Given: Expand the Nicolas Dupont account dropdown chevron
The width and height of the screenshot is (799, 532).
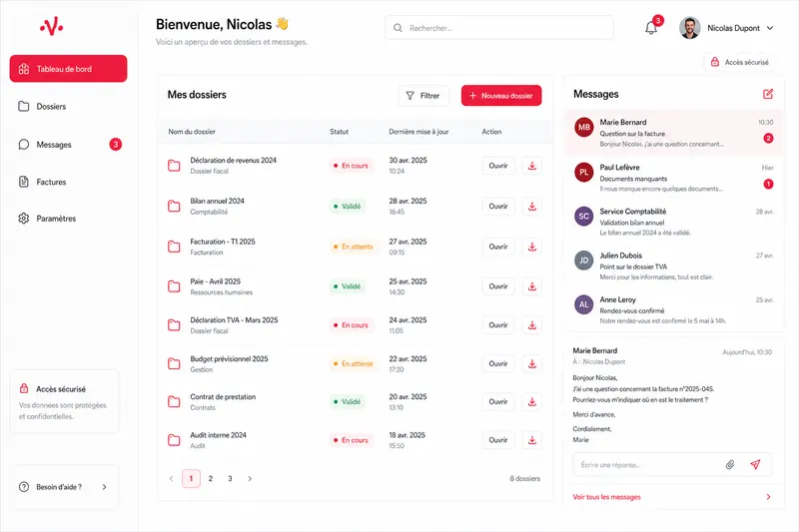Looking at the screenshot, I should point(770,28).
